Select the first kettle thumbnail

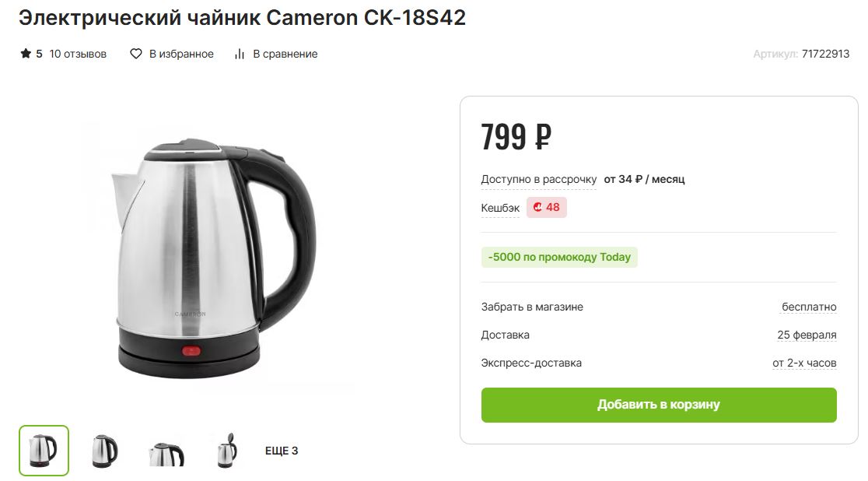(44, 451)
